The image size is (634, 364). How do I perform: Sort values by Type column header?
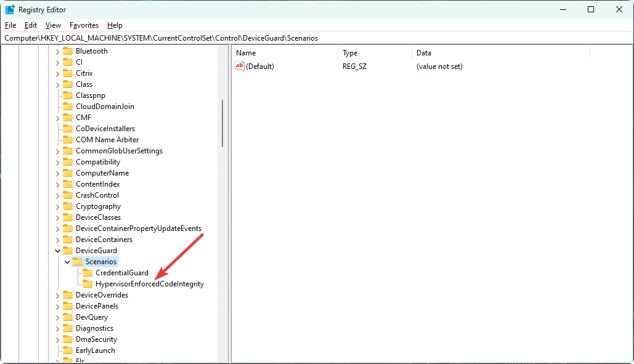(375, 53)
